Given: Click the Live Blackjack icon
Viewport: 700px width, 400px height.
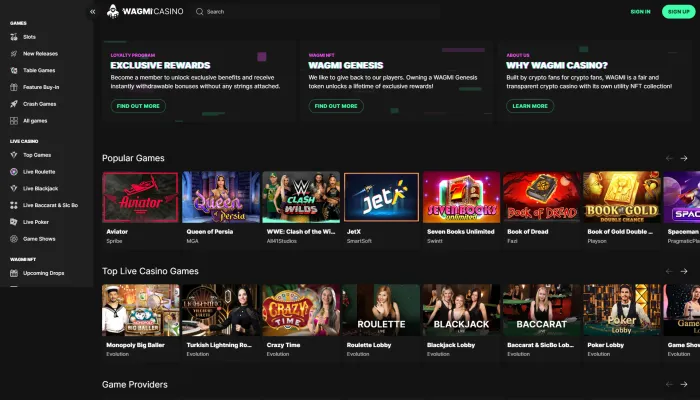Looking at the screenshot, I should click(14, 188).
